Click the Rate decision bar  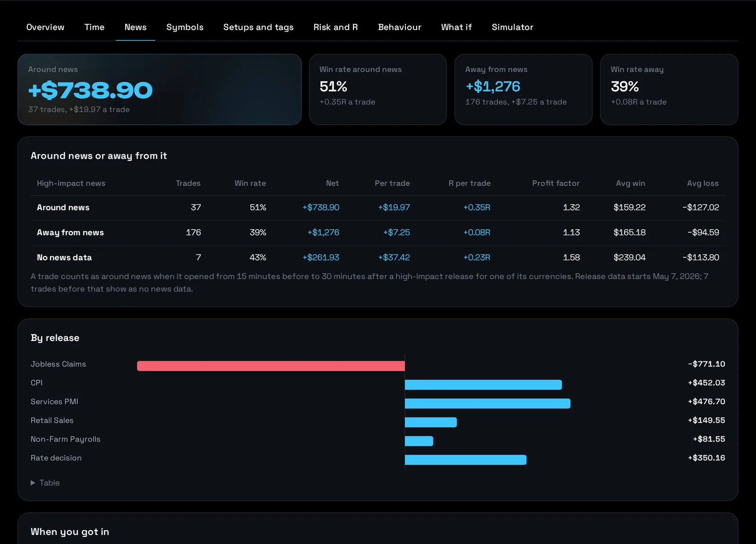[466, 460]
